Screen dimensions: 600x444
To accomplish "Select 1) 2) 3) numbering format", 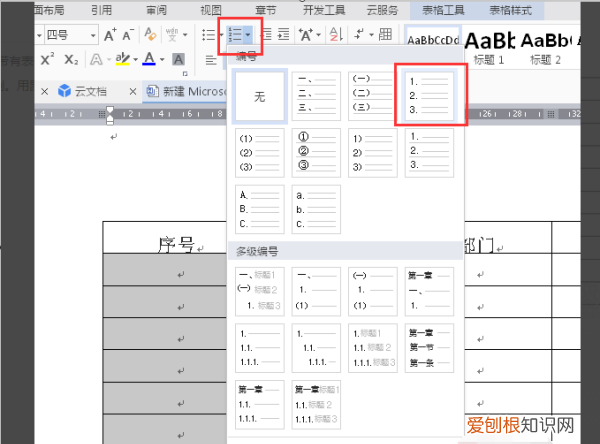I will coord(373,153).
